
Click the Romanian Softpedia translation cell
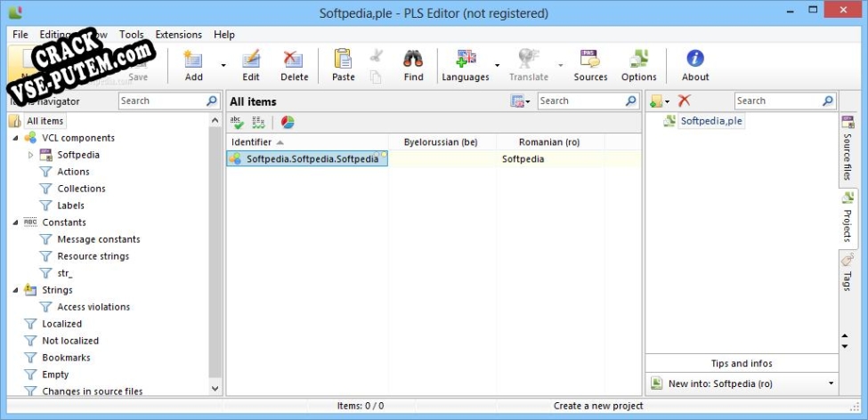click(550, 158)
